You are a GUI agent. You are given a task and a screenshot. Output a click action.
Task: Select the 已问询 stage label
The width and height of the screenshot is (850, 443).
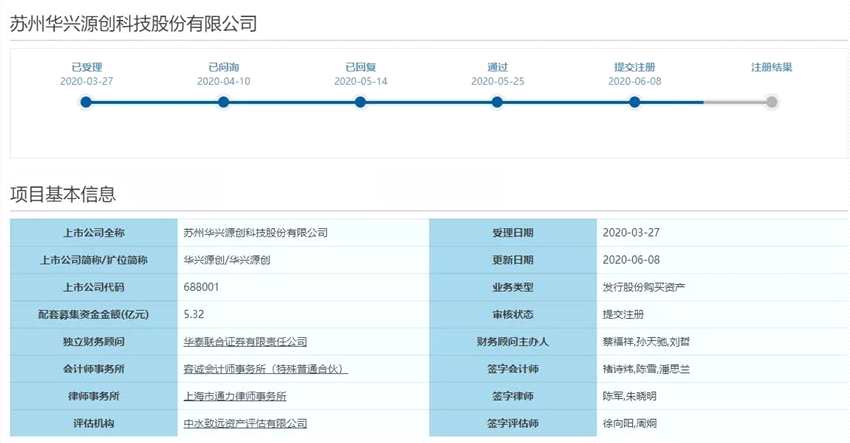pos(223,67)
